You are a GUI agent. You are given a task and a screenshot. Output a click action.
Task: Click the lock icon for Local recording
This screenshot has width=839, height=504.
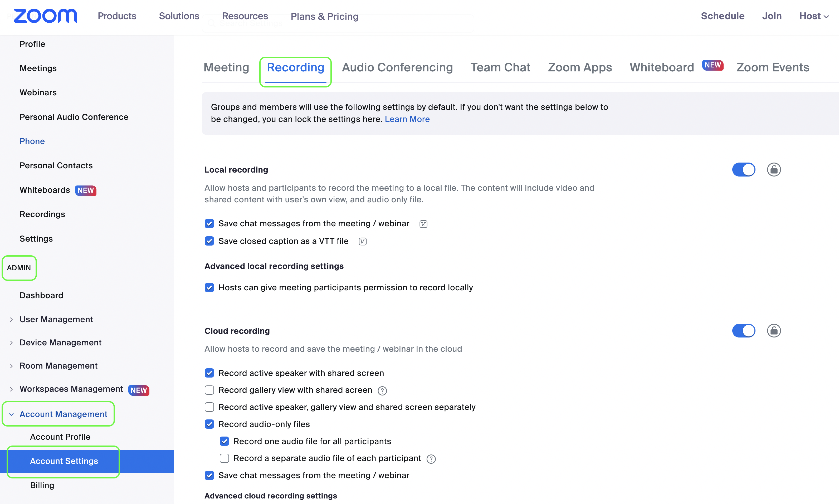pyautogui.click(x=774, y=169)
